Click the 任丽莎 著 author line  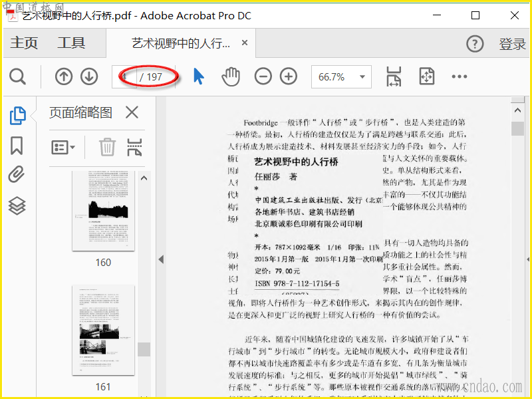click(x=276, y=176)
